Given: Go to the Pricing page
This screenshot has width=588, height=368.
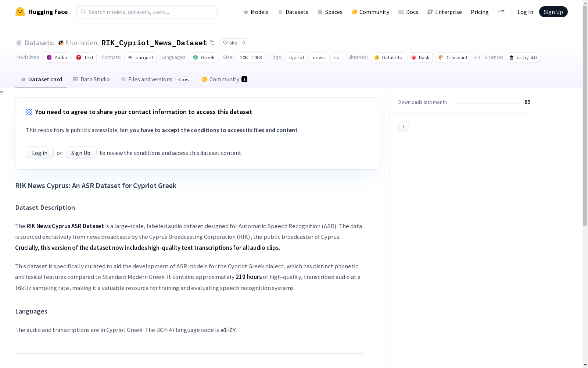Looking at the screenshot, I should 480,12.
